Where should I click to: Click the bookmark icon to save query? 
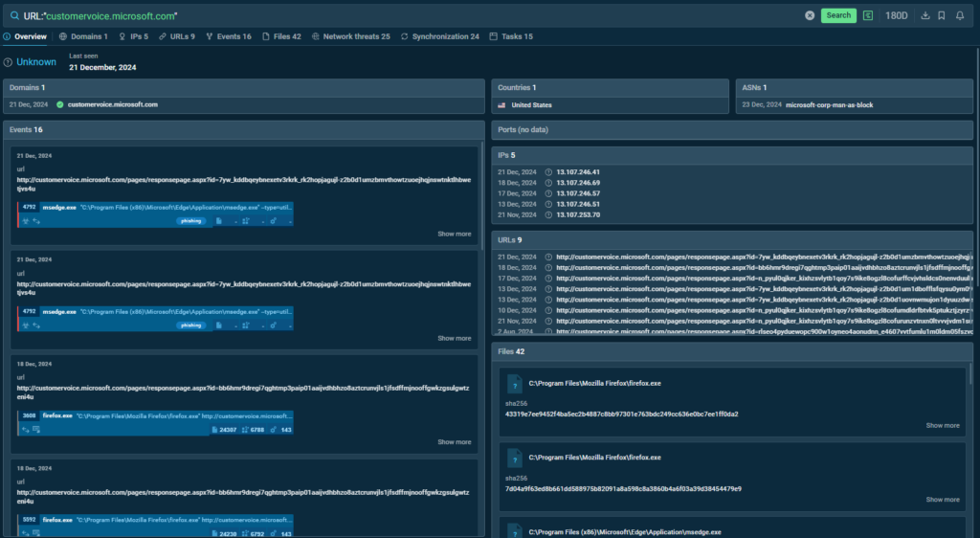click(942, 15)
